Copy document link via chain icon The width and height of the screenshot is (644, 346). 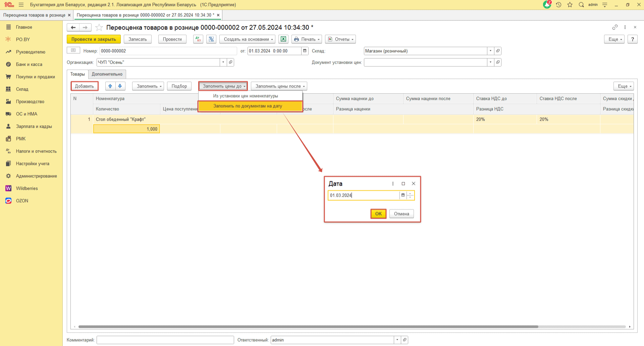point(615,27)
